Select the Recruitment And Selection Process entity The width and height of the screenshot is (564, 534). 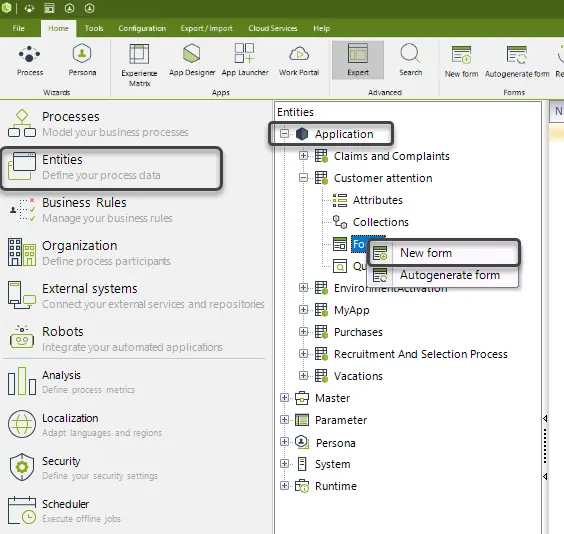420,354
